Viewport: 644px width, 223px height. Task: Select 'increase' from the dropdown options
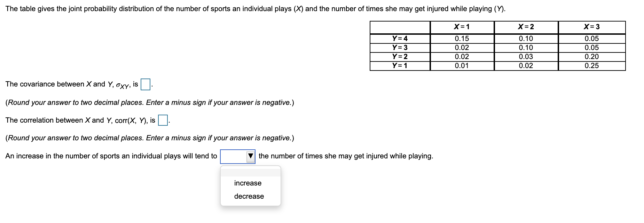[247, 183]
